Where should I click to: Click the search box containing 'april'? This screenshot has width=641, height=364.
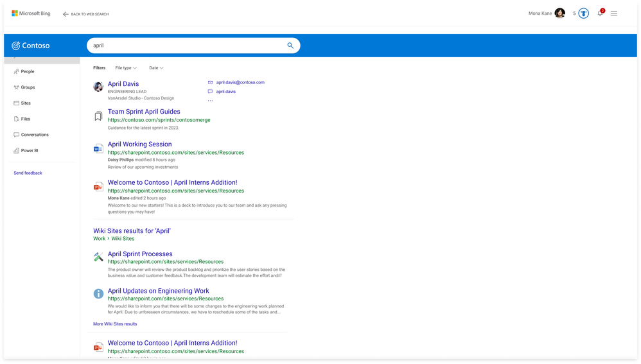(x=193, y=46)
